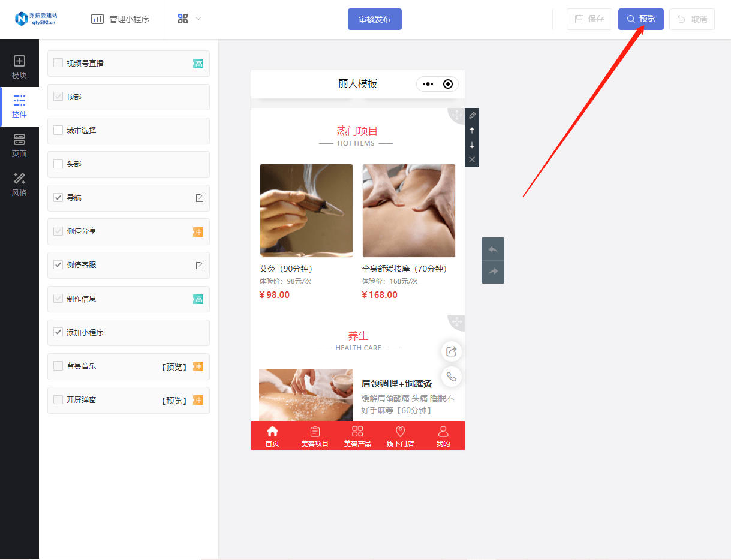Click the 预览 preview button
731x560 pixels.
(640, 19)
